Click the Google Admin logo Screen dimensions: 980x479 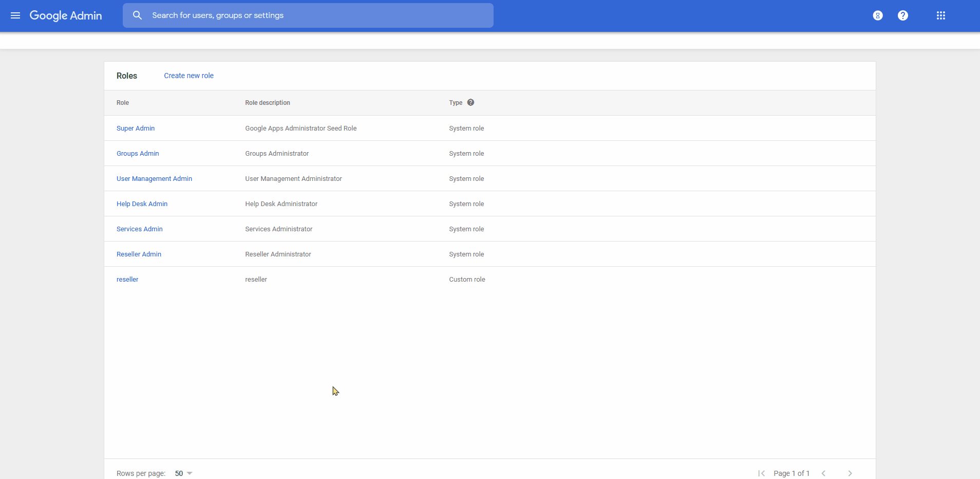66,15
